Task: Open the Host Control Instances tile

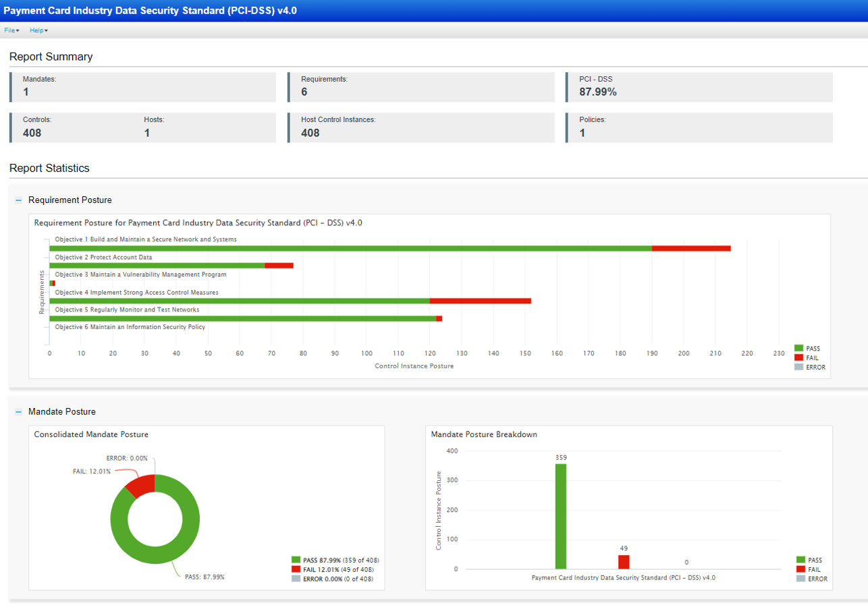Action: coord(421,127)
